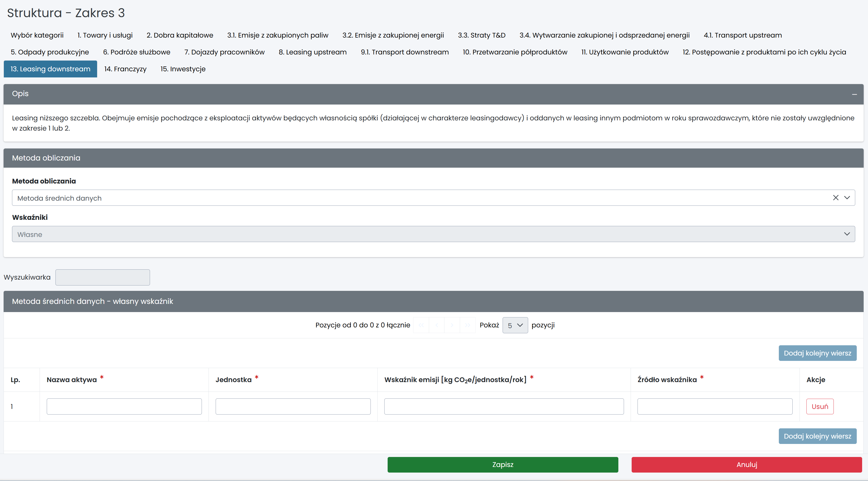Image resolution: width=868 pixels, height=481 pixels.
Task: Go to first page of table
Action: coord(421,325)
